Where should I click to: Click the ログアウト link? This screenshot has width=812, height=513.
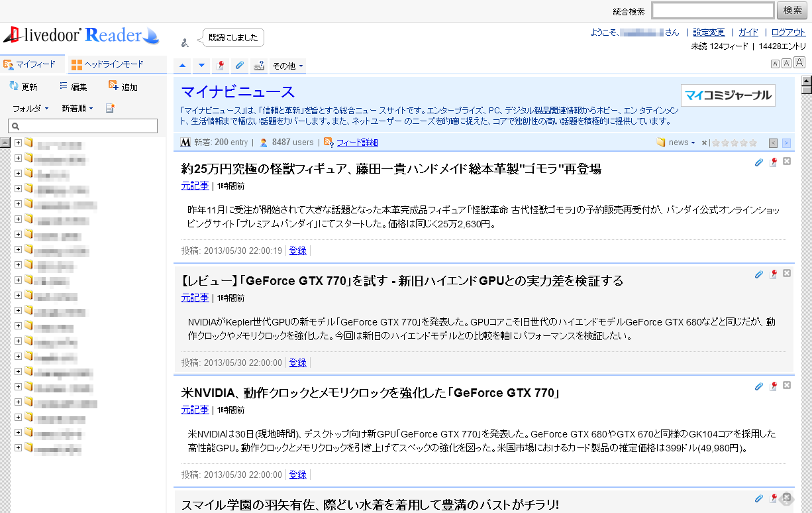[x=788, y=32]
